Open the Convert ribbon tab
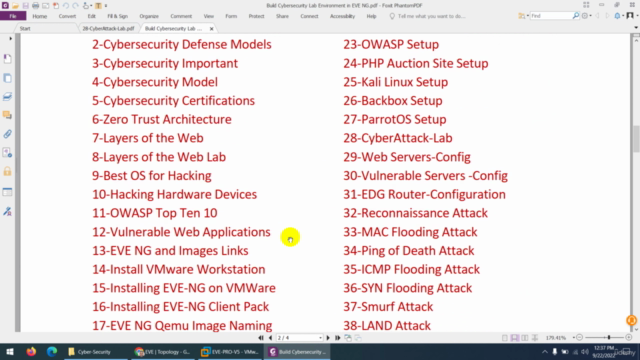 (67, 16)
